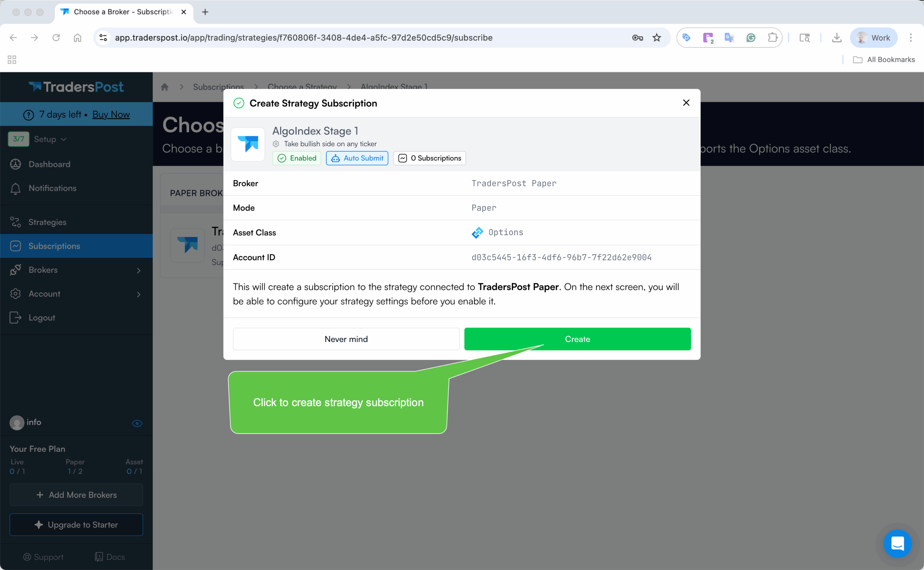Click the password key icon
Viewport: 924px width, 570px height.
point(637,38)
